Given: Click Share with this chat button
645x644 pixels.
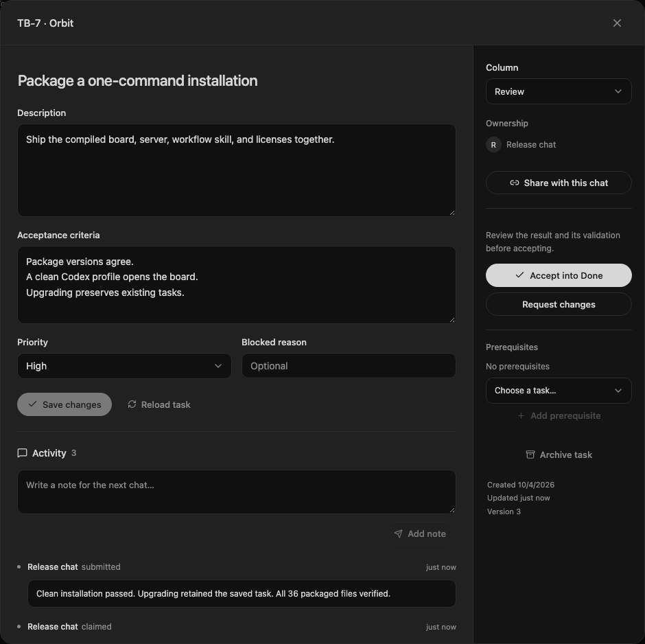Looking at the screenshot, I should (559, 183).
